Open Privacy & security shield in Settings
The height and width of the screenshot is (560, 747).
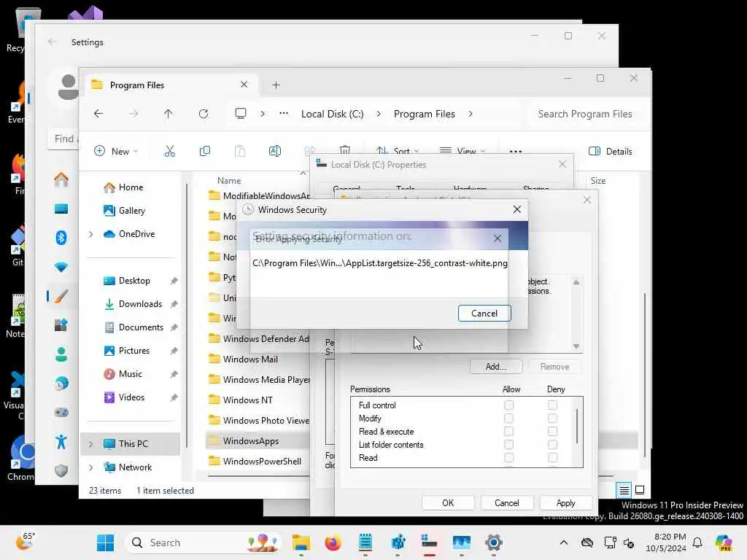pos(61,471)
